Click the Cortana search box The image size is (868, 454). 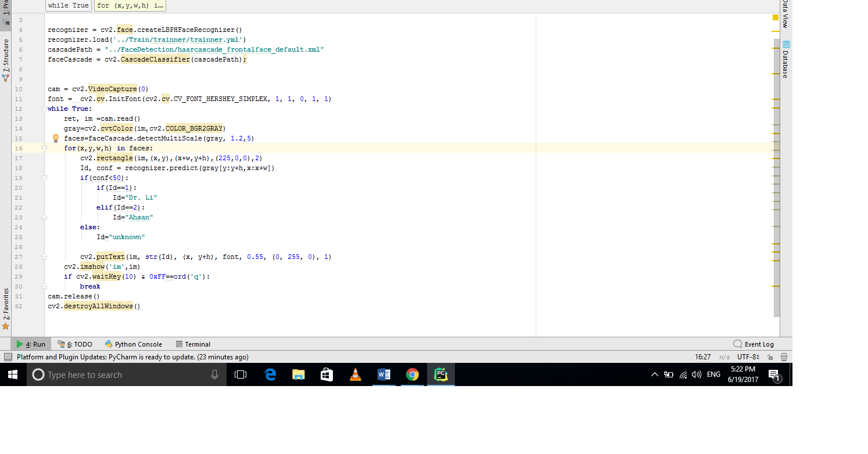tap(127, 374)
